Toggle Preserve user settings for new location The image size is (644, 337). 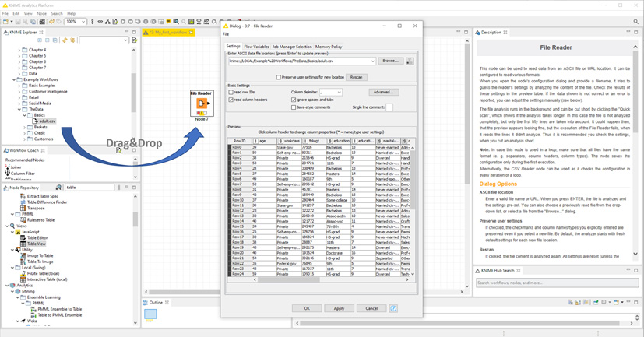[x=279, y=77]
